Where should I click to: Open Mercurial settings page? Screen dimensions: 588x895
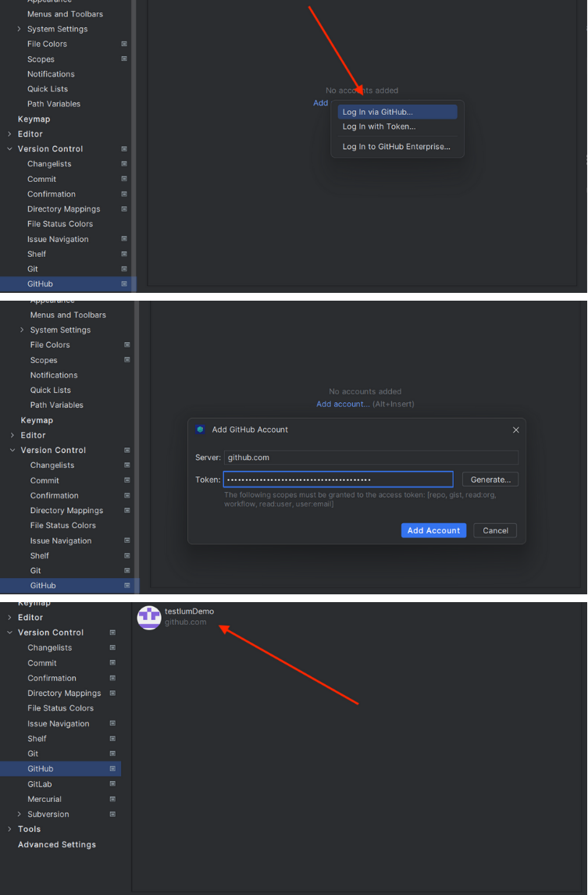click(45, 799)
